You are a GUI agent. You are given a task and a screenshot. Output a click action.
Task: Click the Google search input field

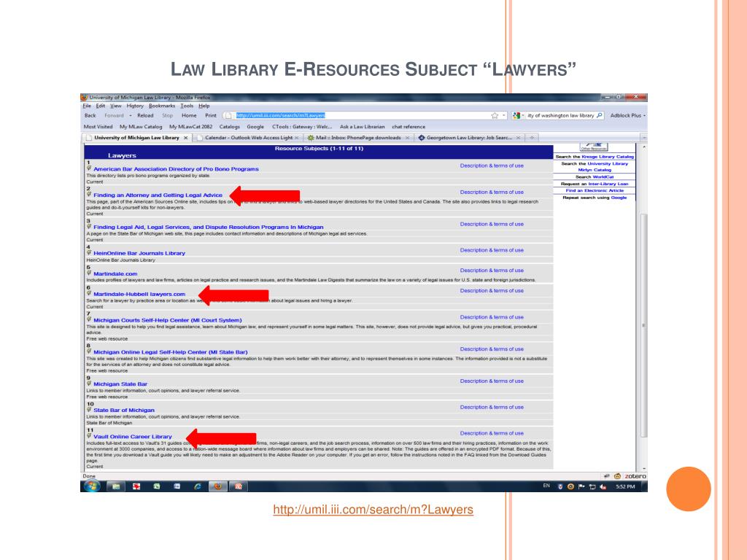561,116
